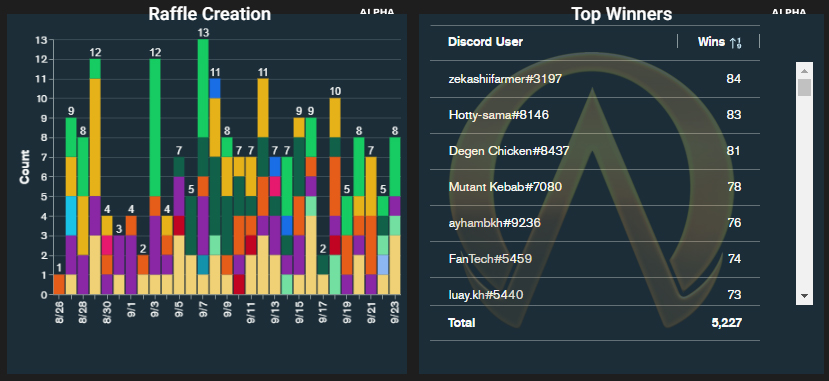Click the Total row value 5,227

(726, 322)
